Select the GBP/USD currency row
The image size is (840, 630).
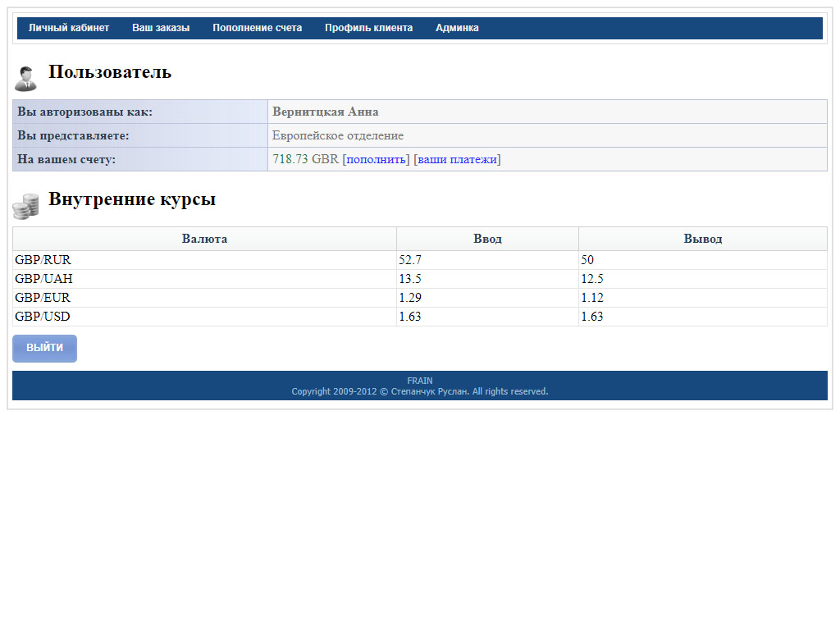click(420, 316)
